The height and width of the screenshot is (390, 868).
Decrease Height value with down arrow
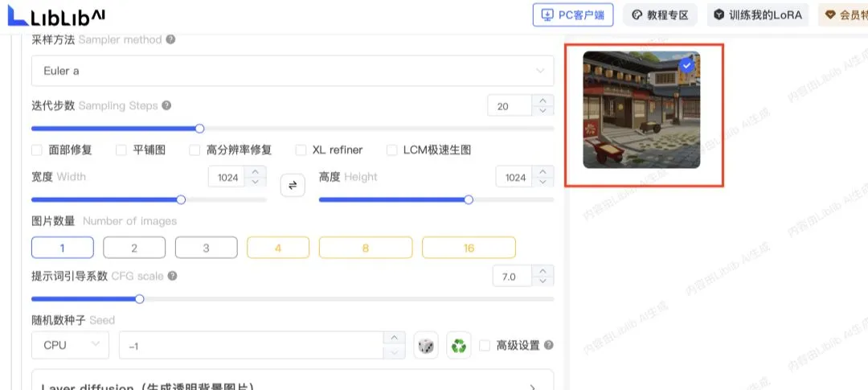(x=542, y=183)
